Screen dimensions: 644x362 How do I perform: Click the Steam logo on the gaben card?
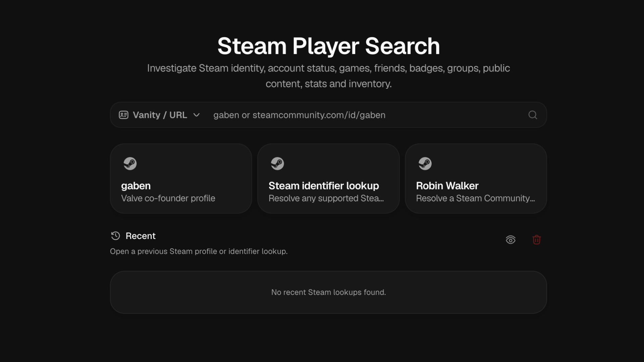pyautogui.click(x=130, y=164)
